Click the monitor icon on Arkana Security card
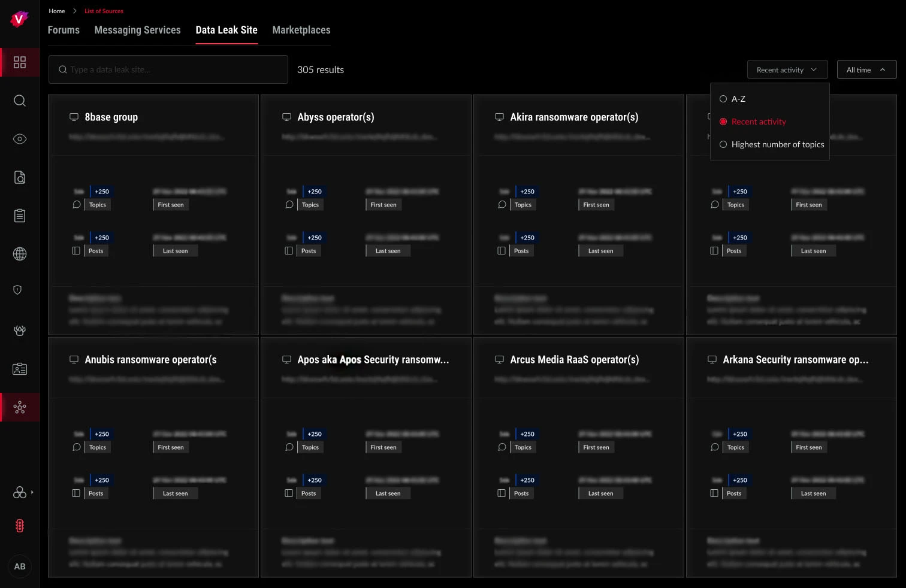Image resolution: width=906 pixels, height=588 pixels. click(712, 360)
